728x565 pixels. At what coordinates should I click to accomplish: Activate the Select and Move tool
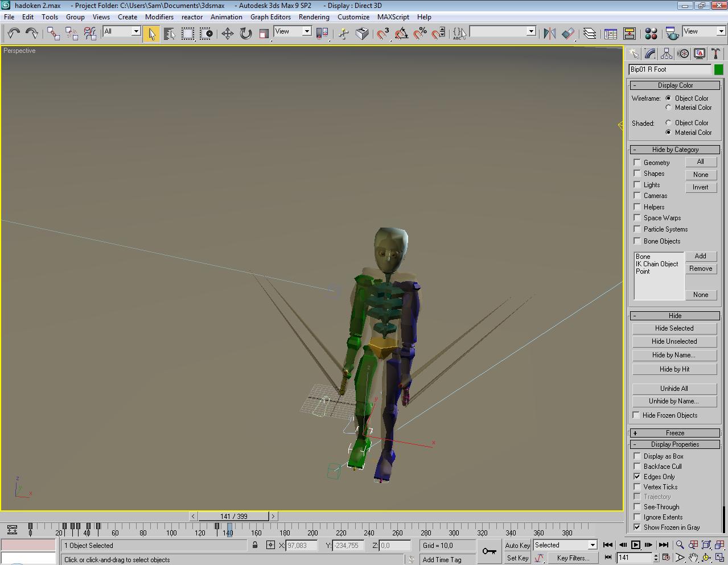click(x=228, y=34)
